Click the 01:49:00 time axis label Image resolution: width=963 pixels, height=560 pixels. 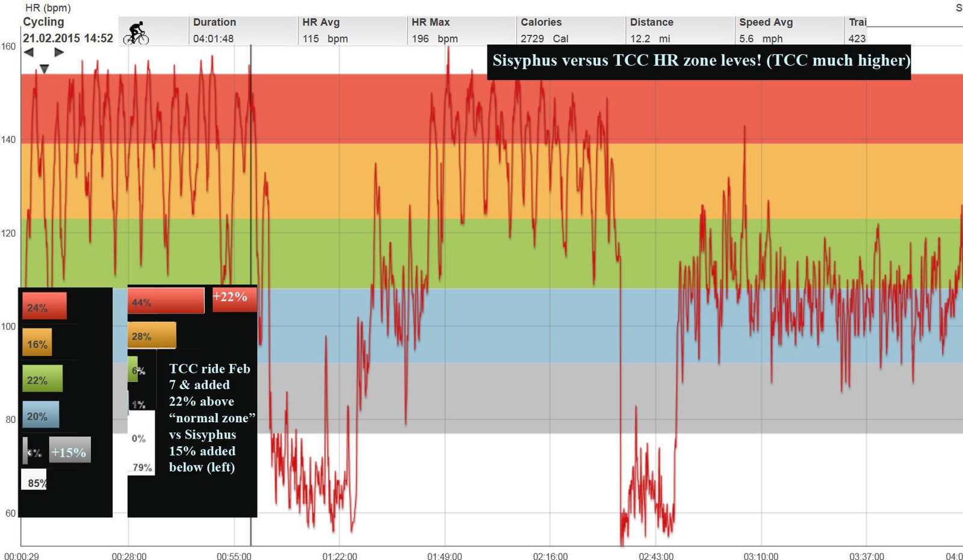(445, 556)
